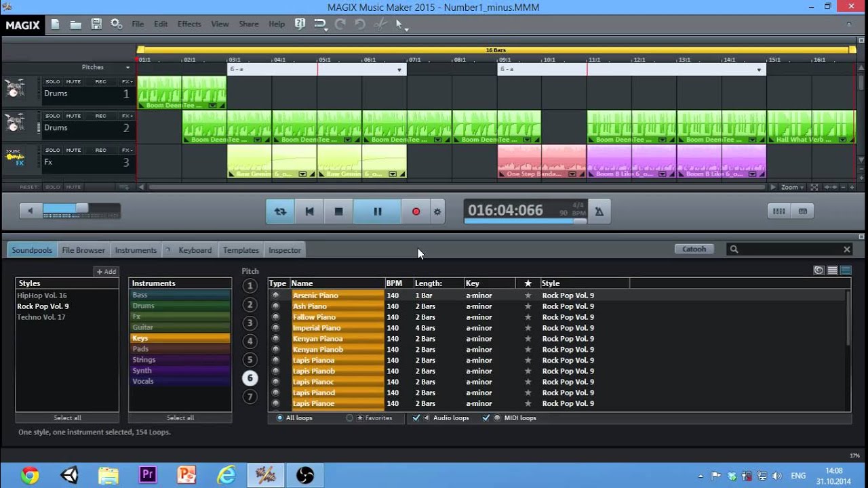This screenshot has height=488, width=868.
Task: Open the Effects menu
Action: [189, 24]
